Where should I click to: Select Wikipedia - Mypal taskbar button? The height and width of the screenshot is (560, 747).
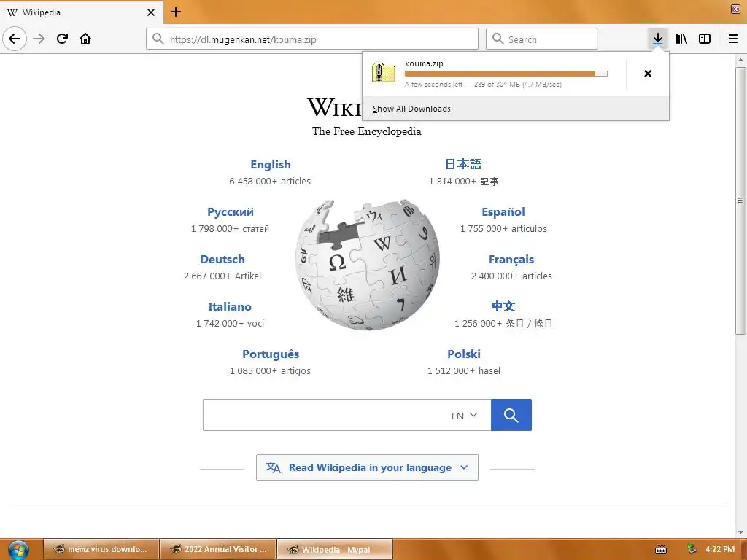335,550
